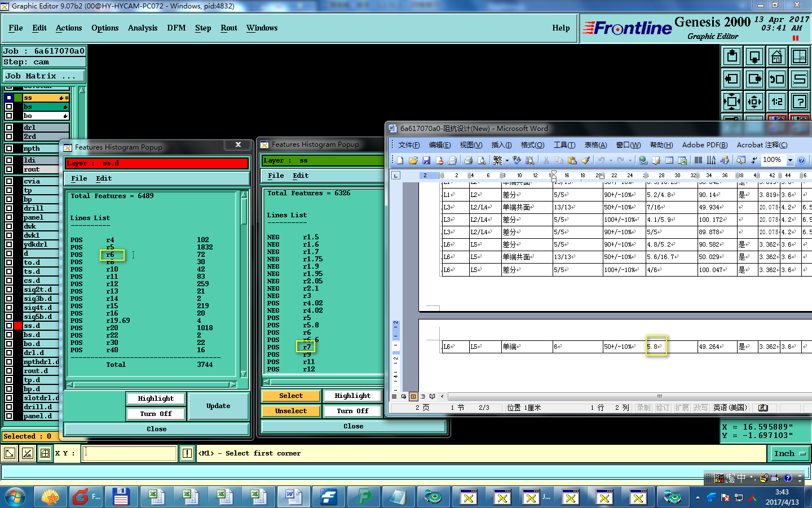Click layer list scroll-up arrow
The width and height of the screenshot is (812, 508).
pyautogui.click(x=82, y=90)
